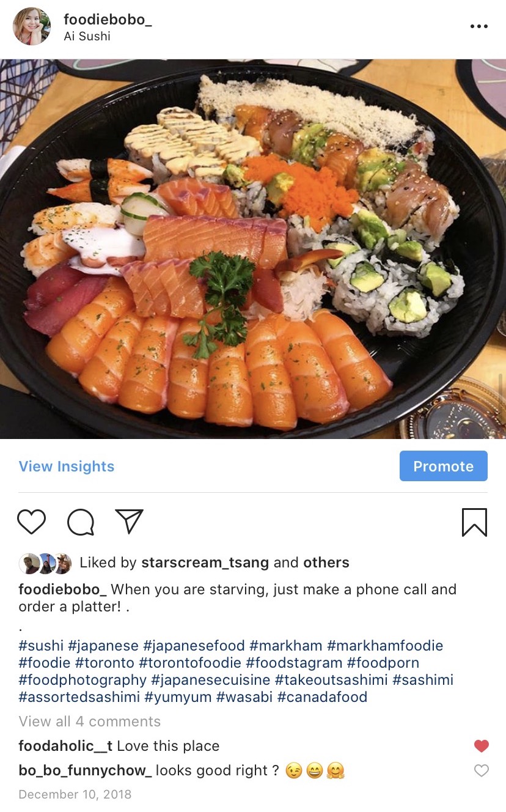Open liker avatars next to Liked by
506x812 pixels.
[46, 563]
